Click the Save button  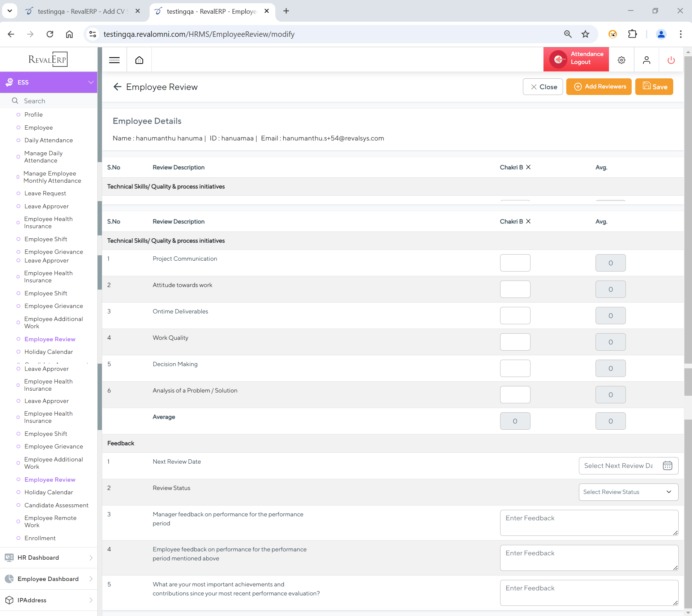(654, 87)
